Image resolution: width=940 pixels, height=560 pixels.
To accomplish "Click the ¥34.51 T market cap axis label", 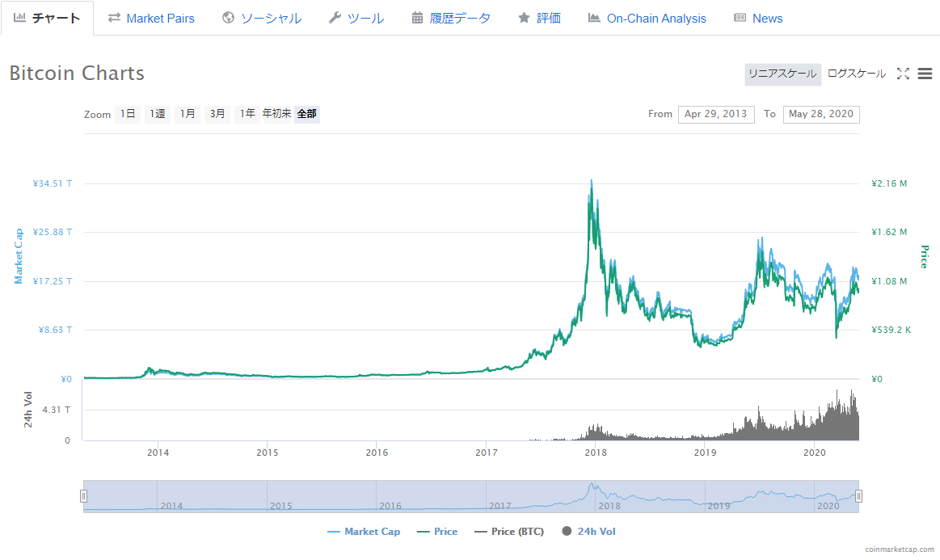I will click(x=53, y=183).
